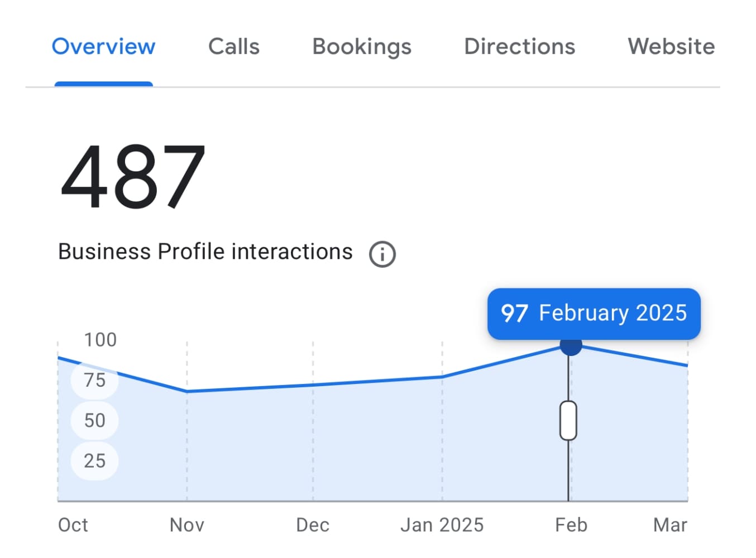Select the Directions tab
756x558 pixels.
coord(519,47)
